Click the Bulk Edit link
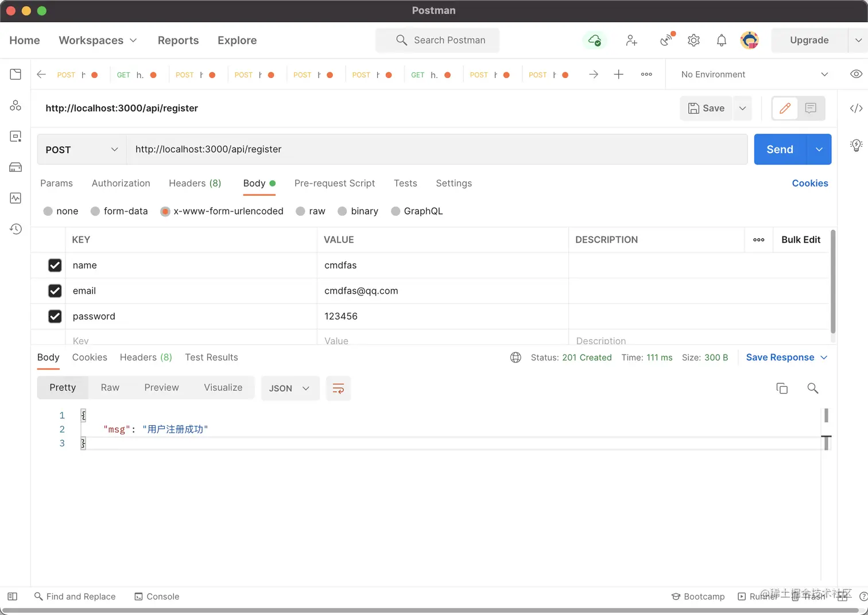 click(801, 240)
